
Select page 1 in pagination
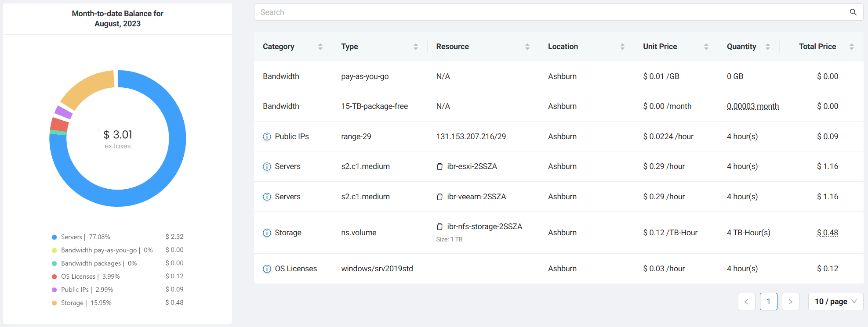coord(768,302)
